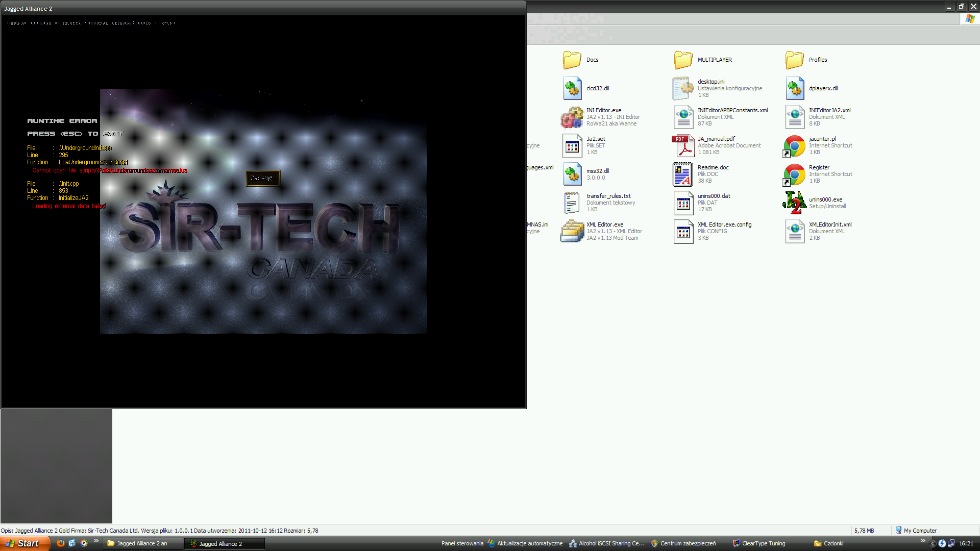Switch to Jagged Alliance 2 folder taskbar button
Viewport: 980px width, 551px height.
(143, 544)
